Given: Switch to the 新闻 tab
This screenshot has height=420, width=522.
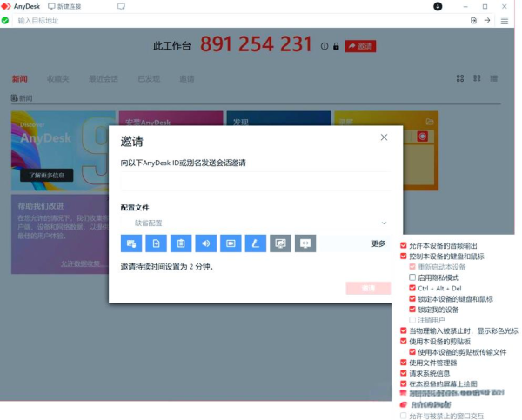Looking at the screenshot, I should pos(20,79).
